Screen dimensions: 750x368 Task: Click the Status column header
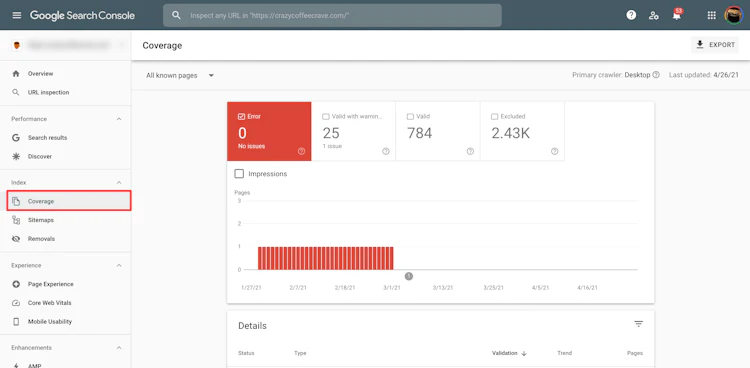pyautogui.click(x=246, y=353)
